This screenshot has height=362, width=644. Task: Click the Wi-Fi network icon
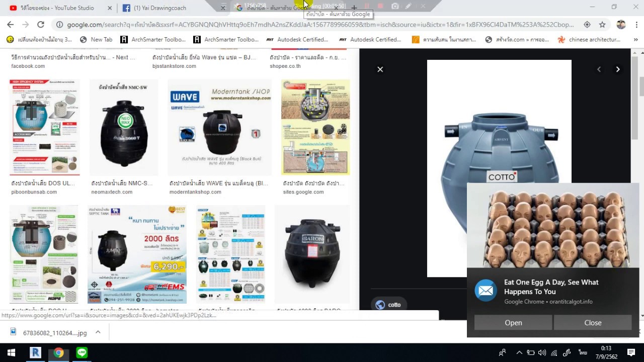pos(554,352)
